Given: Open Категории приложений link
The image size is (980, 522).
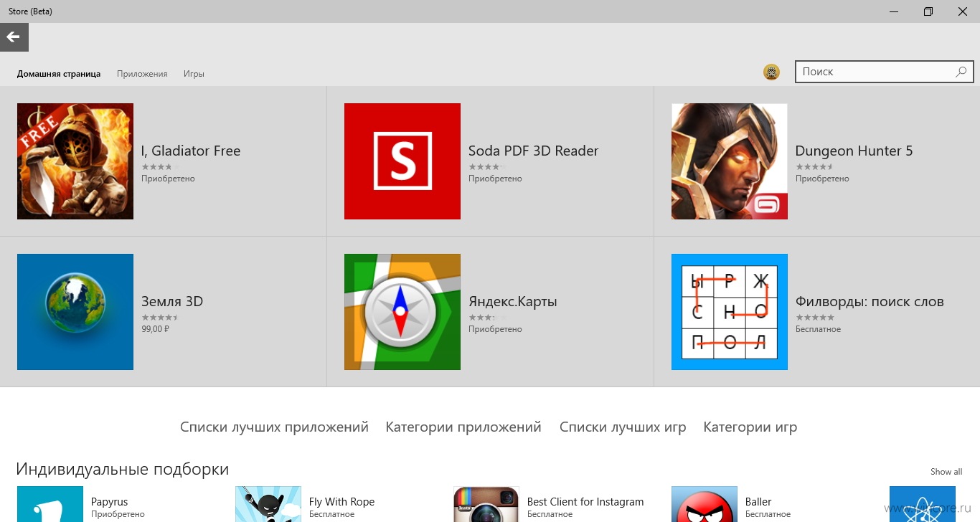Looking at the screenshot, I should click(x=463, y=427).
